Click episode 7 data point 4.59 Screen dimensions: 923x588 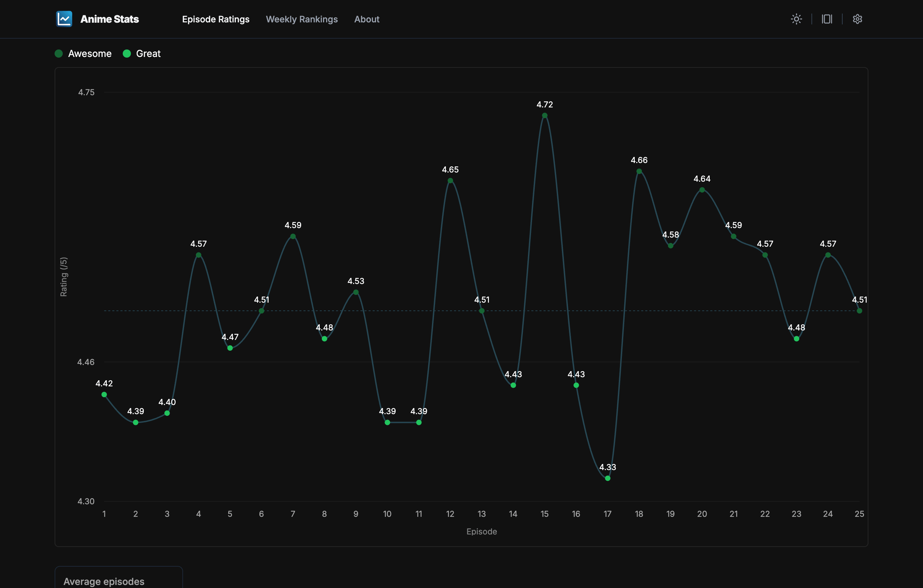[x=293, y=236]
